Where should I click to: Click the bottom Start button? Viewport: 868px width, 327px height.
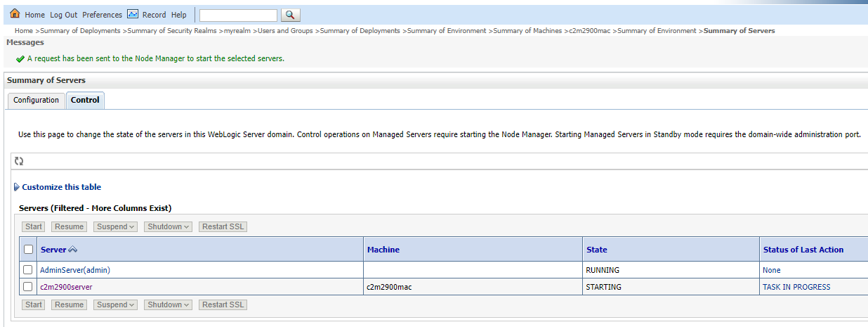point(33,304)
